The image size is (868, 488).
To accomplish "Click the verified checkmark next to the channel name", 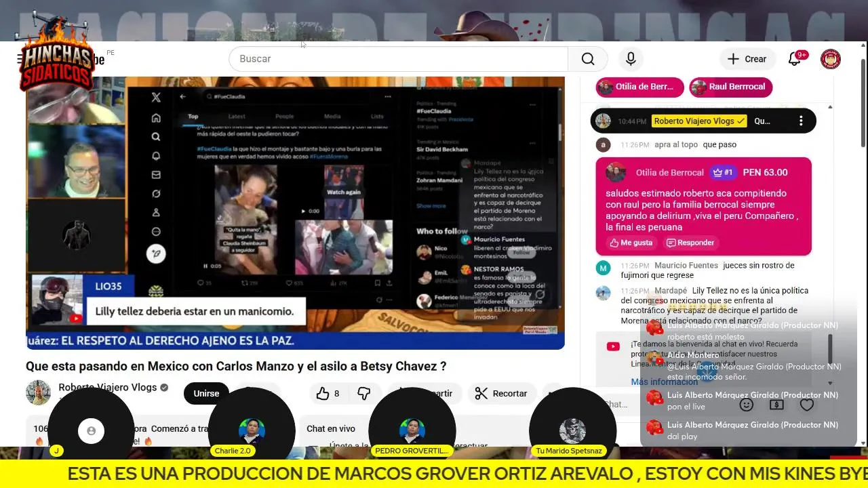I will coord(164,388).
